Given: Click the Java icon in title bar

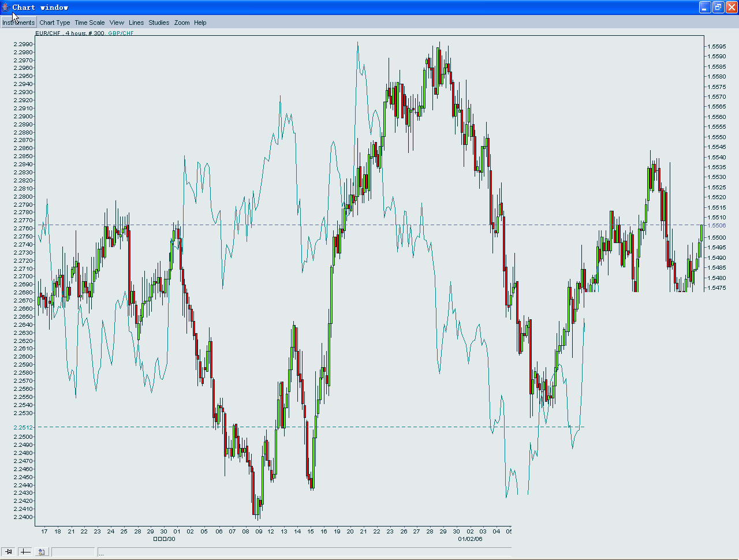Looking at the screenshot, I should tap(6, 7).
